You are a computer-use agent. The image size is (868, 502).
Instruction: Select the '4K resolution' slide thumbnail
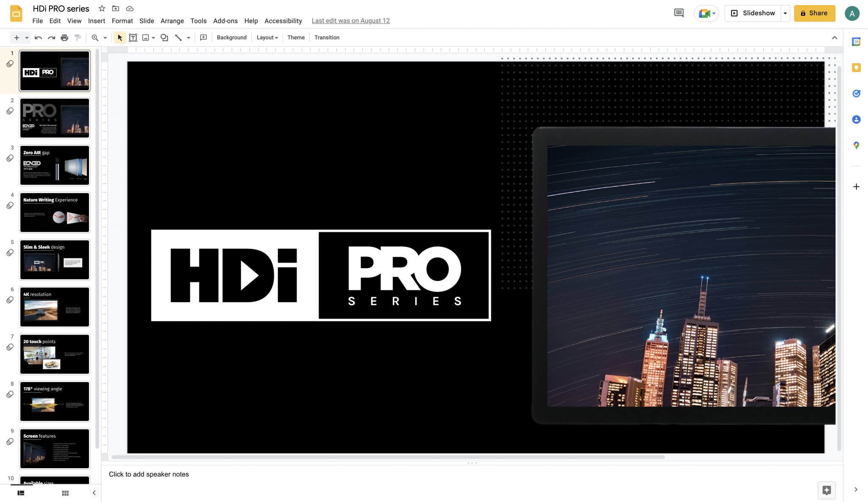pos(54,306)
